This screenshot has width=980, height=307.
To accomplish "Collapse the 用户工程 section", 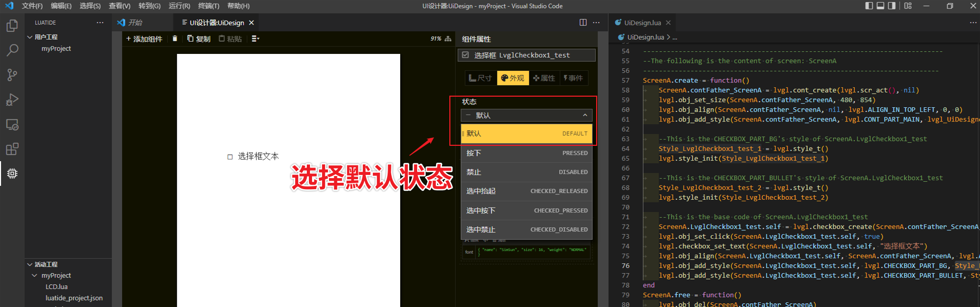I will click(69, 37).
